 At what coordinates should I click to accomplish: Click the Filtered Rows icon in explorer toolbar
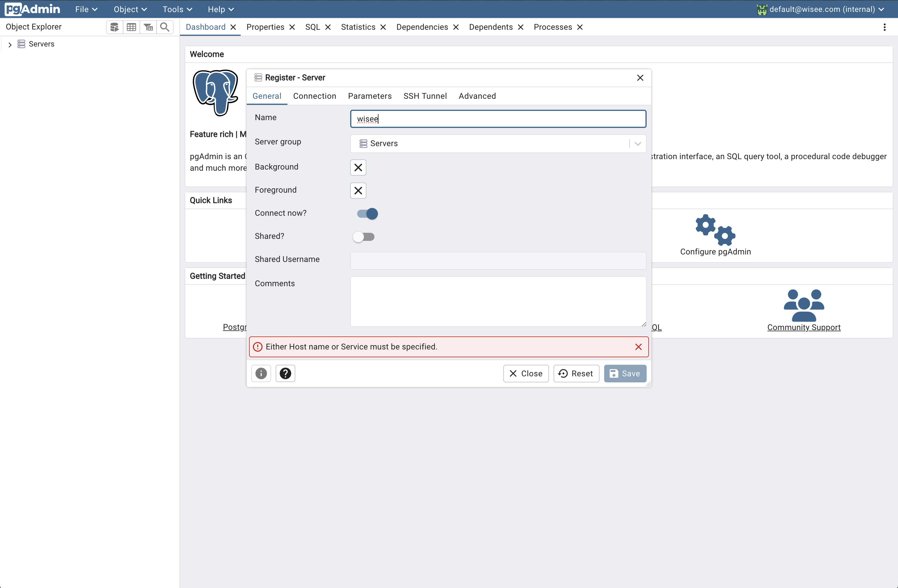(148, 27)
